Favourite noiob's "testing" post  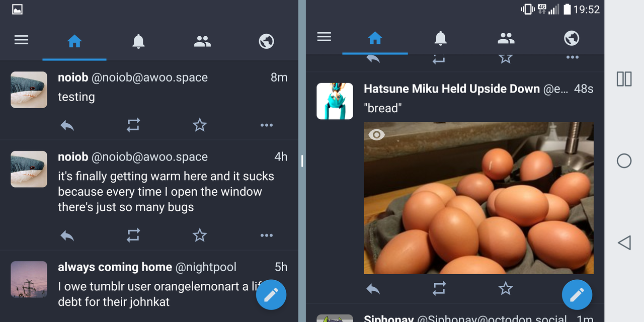pos(200,125)
